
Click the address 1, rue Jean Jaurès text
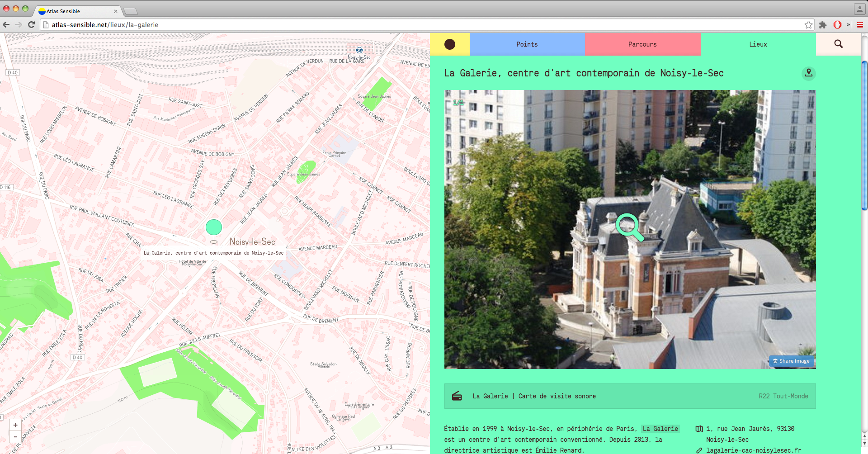coord(750,434)
